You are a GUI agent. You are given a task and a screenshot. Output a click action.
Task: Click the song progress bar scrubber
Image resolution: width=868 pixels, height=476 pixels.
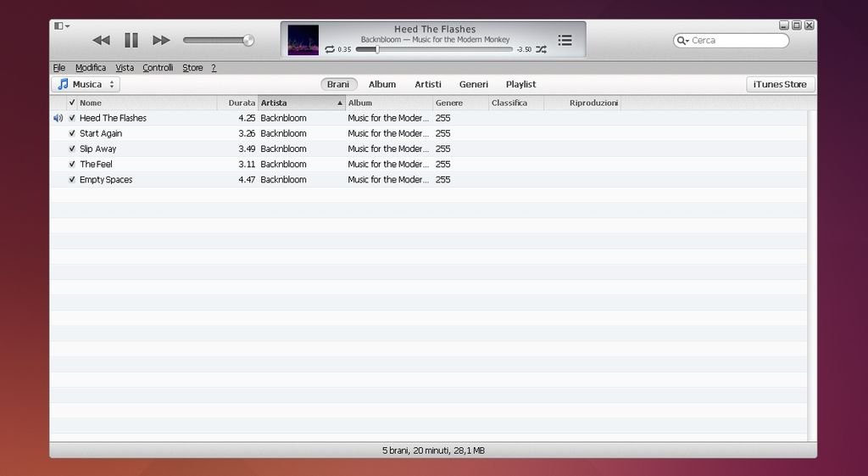[x=377, y=49]
